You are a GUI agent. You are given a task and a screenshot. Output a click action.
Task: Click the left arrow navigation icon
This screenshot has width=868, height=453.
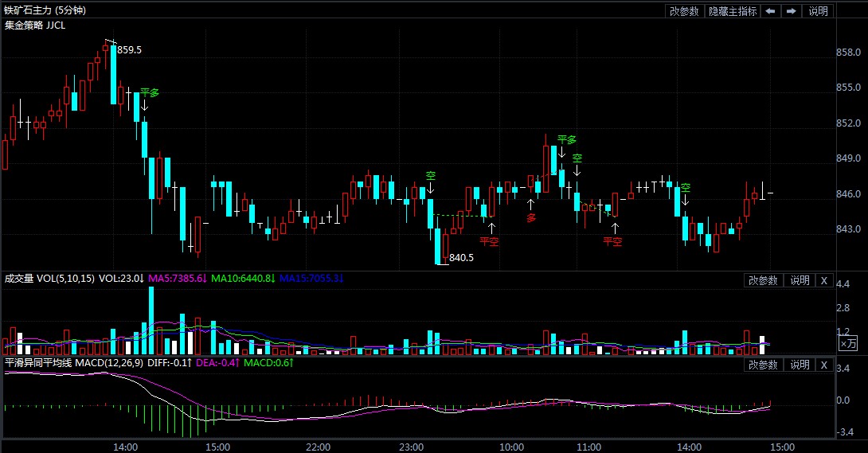(x=770, y=11)
